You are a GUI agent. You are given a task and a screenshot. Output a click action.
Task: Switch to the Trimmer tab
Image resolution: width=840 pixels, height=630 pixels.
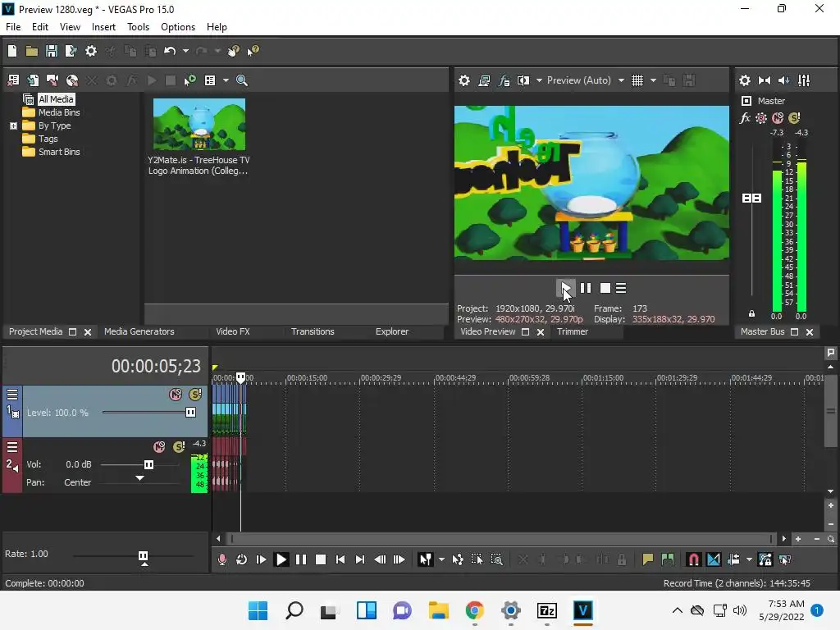(573, 331)
